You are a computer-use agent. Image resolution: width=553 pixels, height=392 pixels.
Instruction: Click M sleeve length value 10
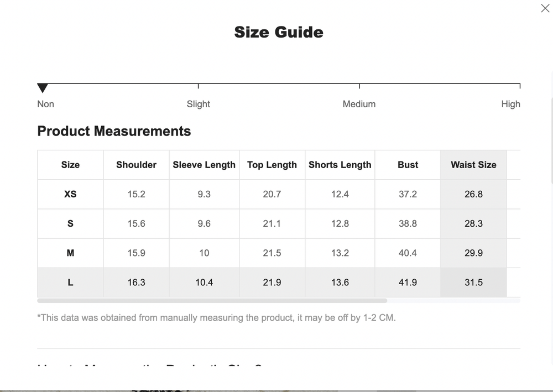point(204,253)
